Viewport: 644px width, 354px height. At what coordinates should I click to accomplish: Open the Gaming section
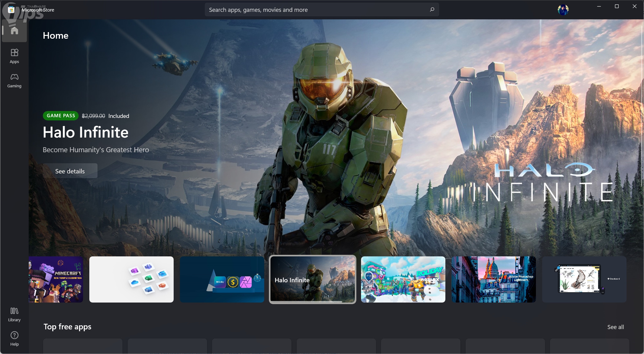pos(14,80)
